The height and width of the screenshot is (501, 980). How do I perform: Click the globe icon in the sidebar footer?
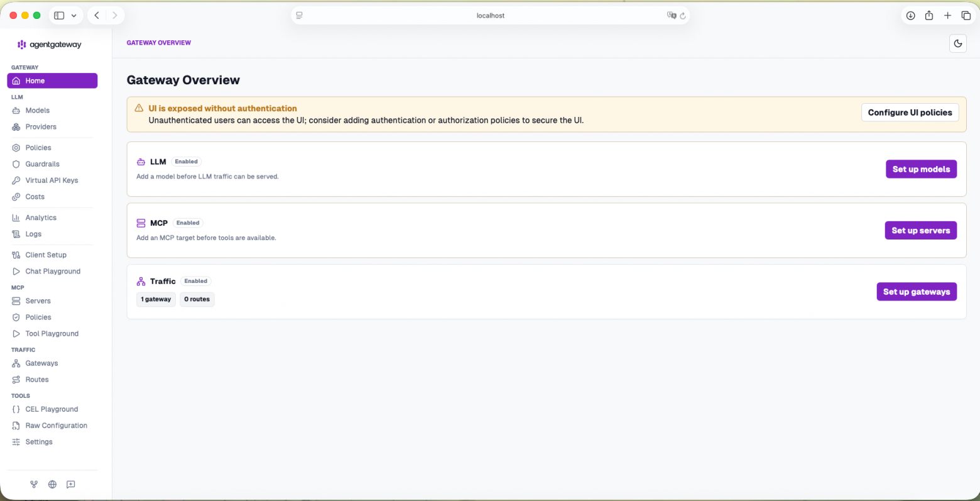[52, 484]
